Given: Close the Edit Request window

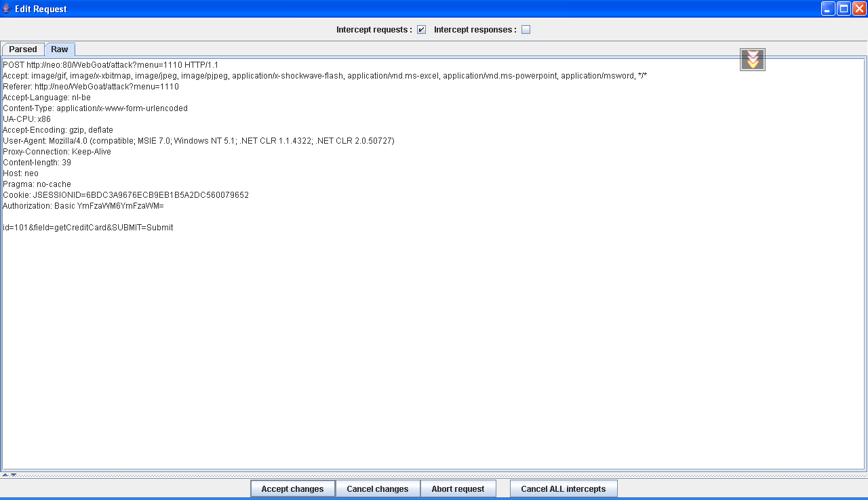Looking at the screenshot, I should (x=859, y=9).
